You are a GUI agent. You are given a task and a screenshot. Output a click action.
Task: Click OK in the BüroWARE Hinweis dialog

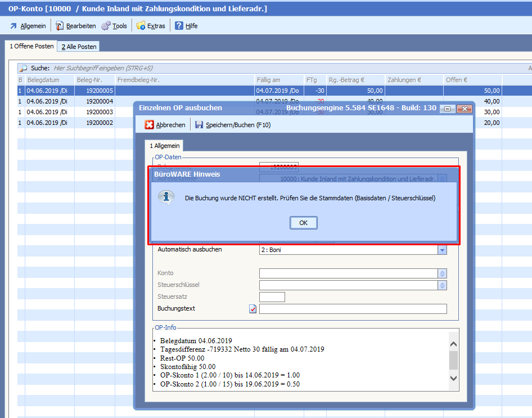click(303, 223)
